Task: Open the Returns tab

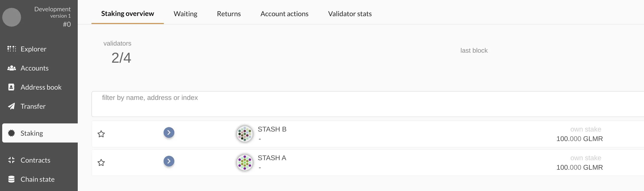Action: [x=229, y=14]
